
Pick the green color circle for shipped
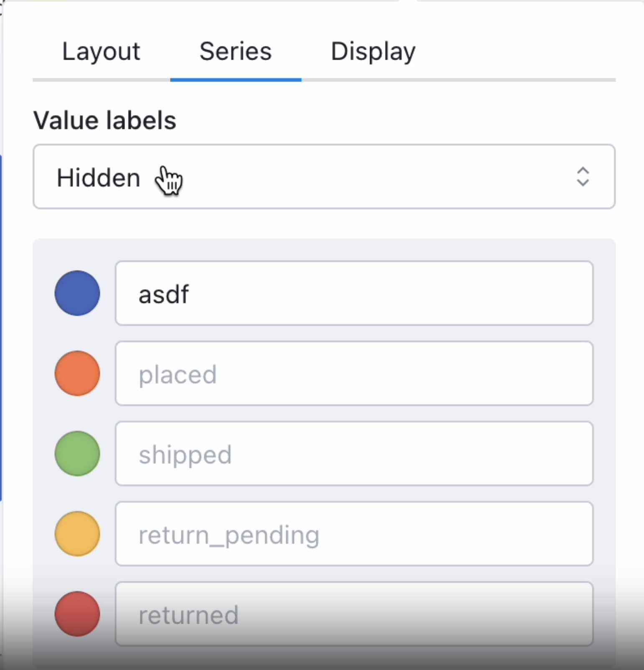click(77, 453)
